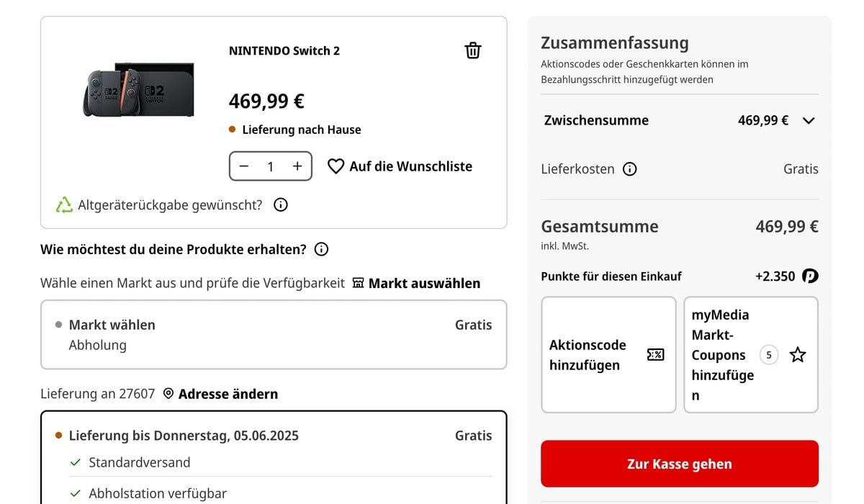Increase quantity with plus button
The image size is (864, 504).
point(297,166)
